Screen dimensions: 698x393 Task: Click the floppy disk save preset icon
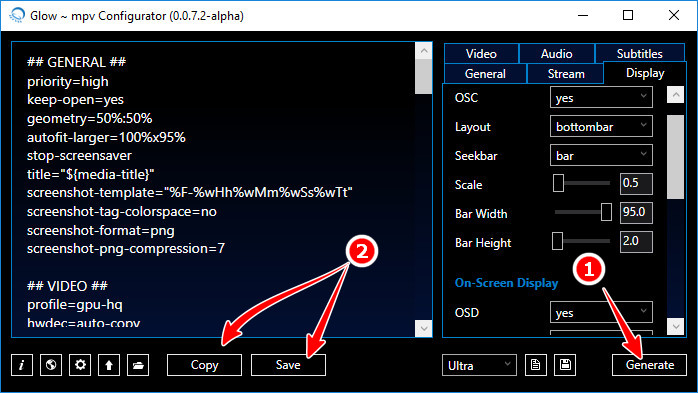pyautogui.click(x=565, y=365)
